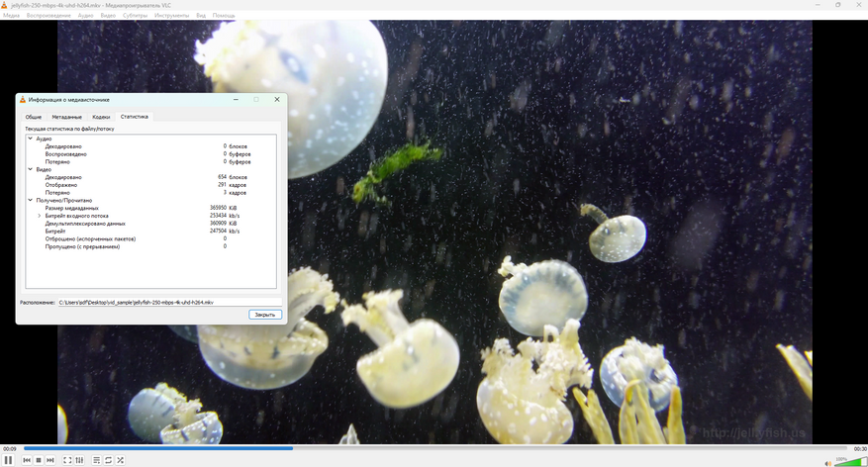Pause playback with the pause button

(x=8, y=460)
